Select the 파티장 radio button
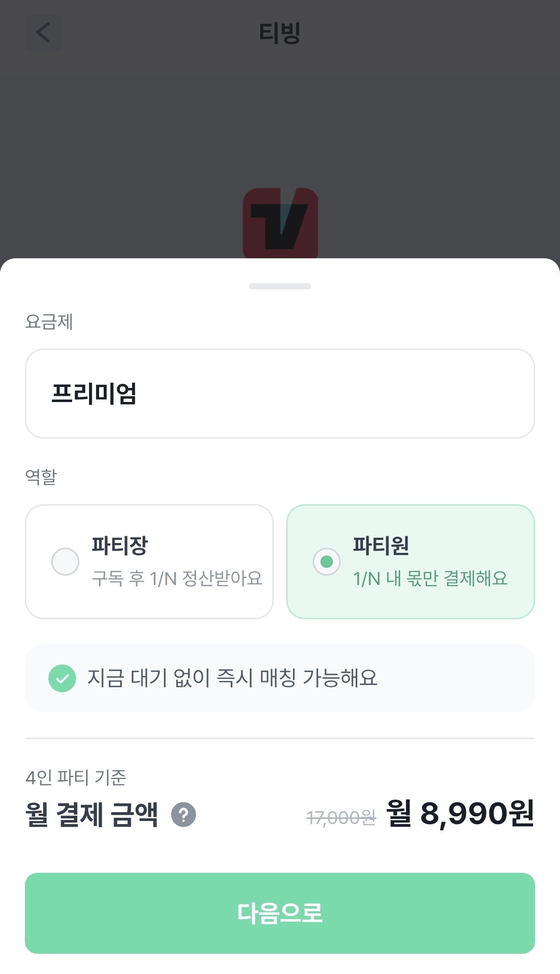The height and width of the screenshot is (974, 560). point(65,562)
